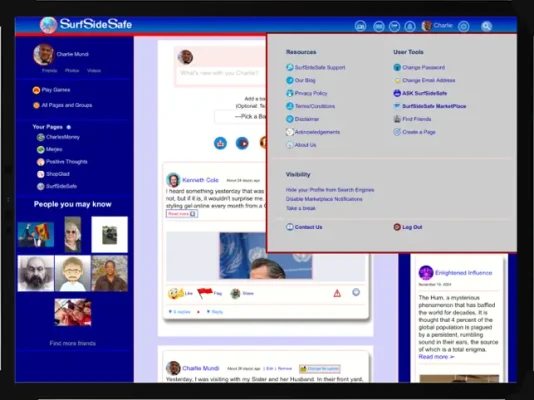Open the Charlie account menu in top bar
534x400 pixels.
pos(437,26)
